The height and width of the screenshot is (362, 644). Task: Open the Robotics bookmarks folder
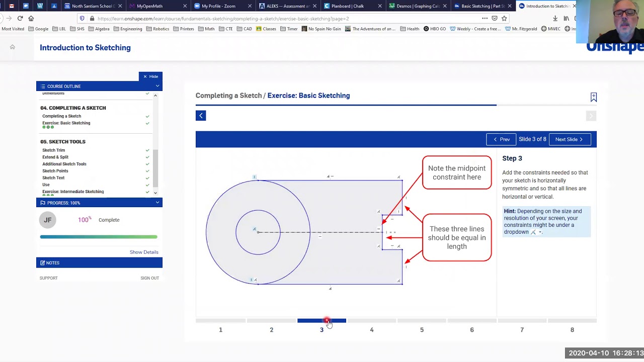click(x=157, y=29)
